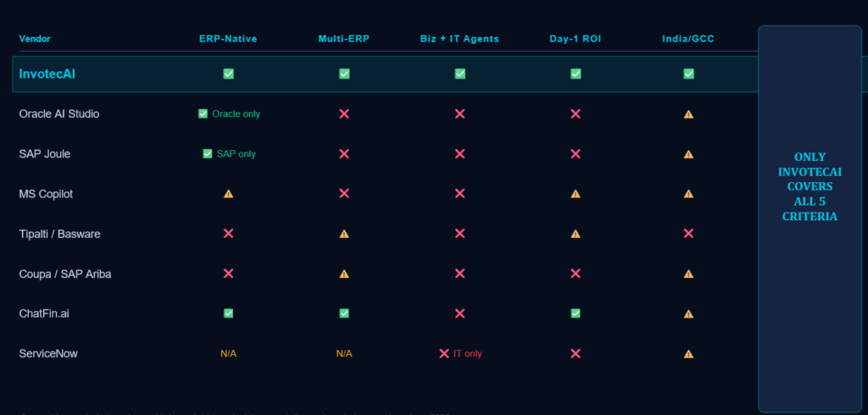Screen dimensions: 868x415
Task: Click ChatFin.ai's Biz + IT Agents red cross
Action: (x=459, y=313)
